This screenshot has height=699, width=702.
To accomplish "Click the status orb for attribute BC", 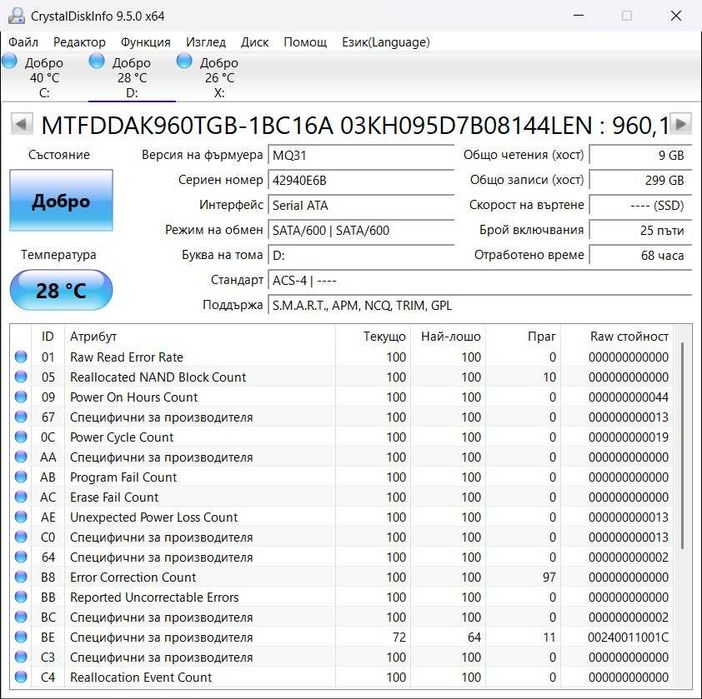I will click(x=21, y=617).
